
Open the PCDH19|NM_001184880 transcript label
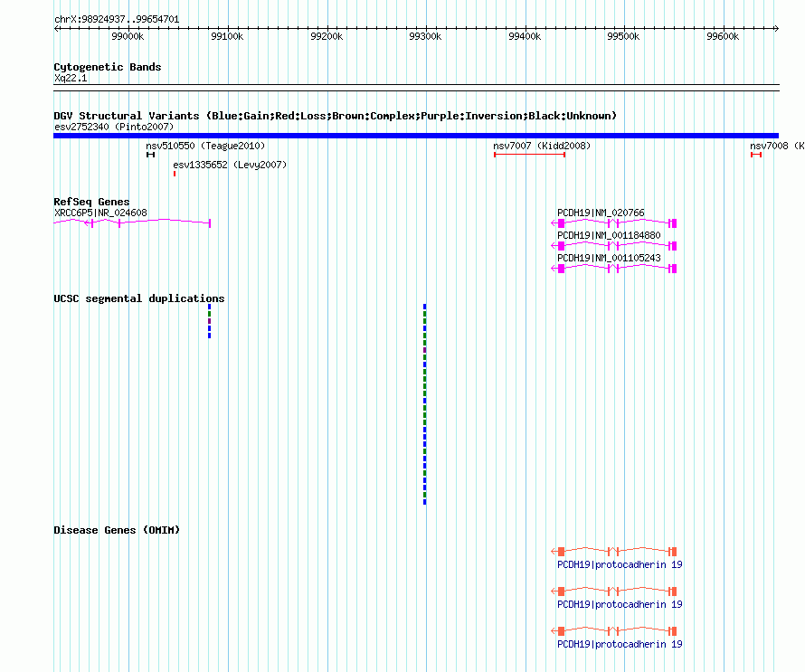click(609, 235)
